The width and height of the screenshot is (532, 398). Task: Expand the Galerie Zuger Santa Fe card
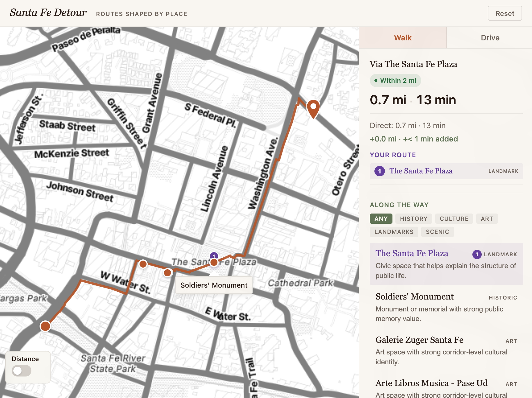tap(419, 340)
